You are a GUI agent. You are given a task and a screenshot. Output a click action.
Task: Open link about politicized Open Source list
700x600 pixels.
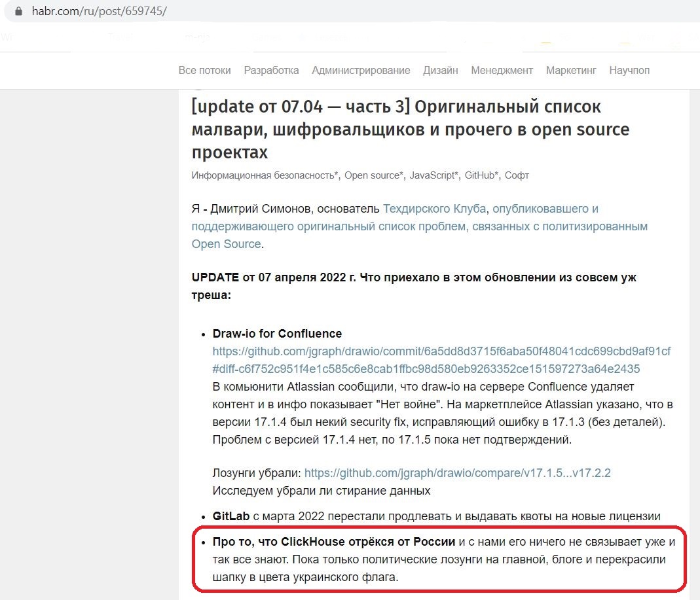pos(419,226)
